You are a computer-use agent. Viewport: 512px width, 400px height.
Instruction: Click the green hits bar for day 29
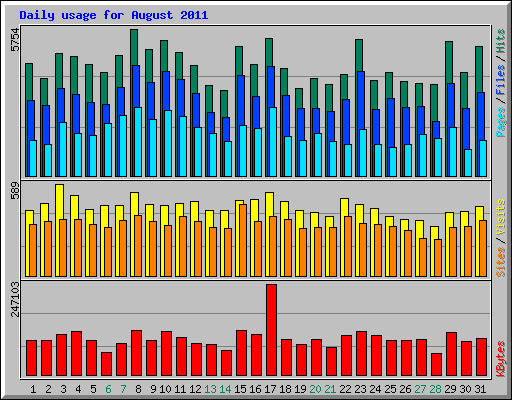(x=449, y=62)
